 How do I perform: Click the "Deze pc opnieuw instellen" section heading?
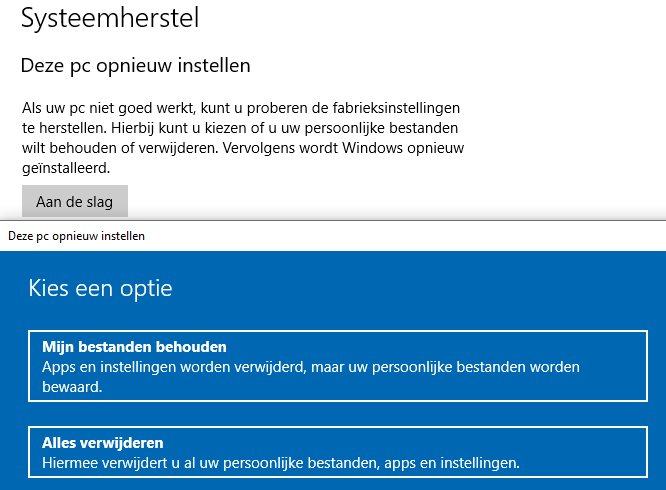[x=135, y=66]
